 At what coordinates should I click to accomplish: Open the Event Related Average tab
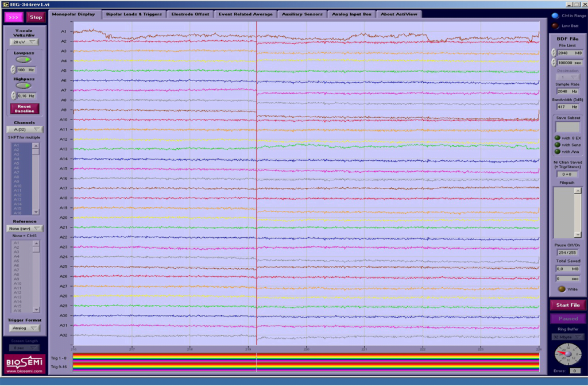[x=246, y=14]
